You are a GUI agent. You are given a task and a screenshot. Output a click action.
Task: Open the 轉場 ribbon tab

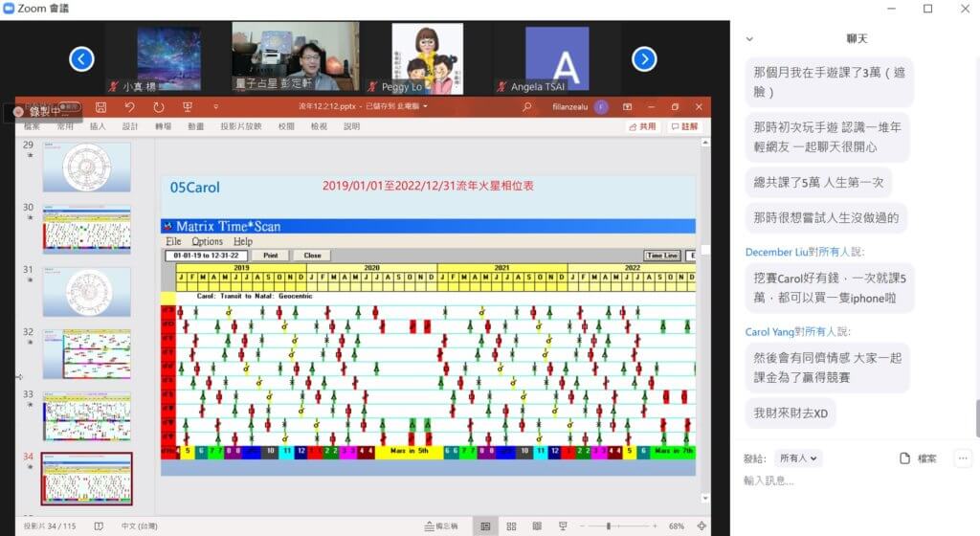163,126
